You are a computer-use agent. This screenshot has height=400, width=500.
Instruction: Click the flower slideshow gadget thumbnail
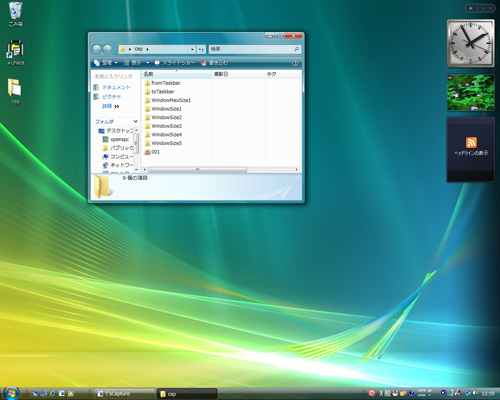(471, 92)
